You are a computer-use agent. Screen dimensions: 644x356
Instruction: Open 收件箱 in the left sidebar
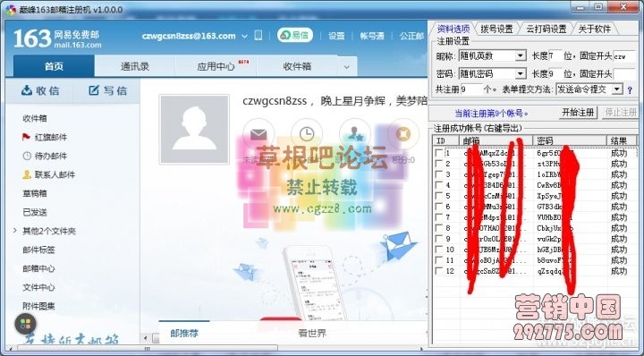(x=35, y=118)
